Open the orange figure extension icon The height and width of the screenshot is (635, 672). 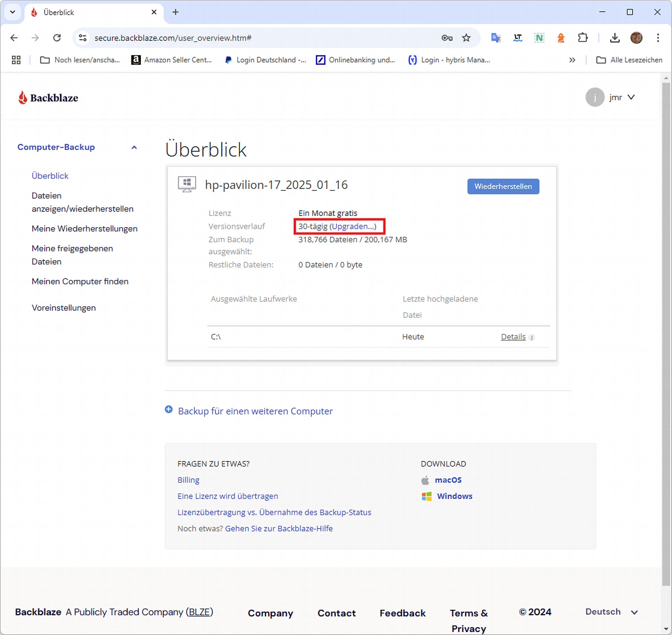[561, 38]
